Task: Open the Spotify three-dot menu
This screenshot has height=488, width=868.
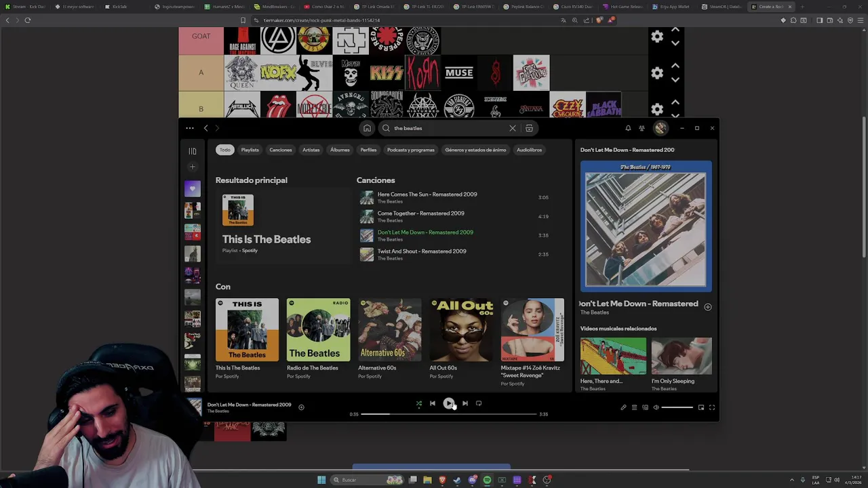Action: pyautogui.click(x=190, y=128)
